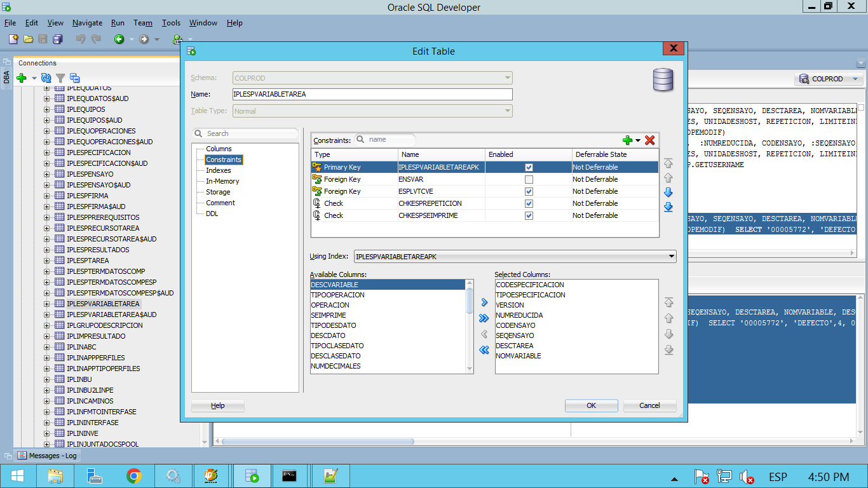This screenshot has height=488, width=868.
Task: Click the green Back navigation arrow
Action: (x=119, y=39)
